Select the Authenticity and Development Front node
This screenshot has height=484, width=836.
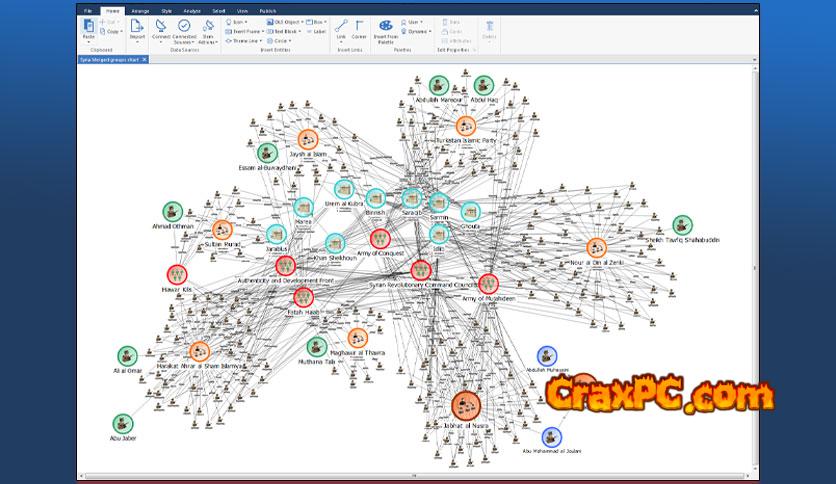tap(285, 266)
